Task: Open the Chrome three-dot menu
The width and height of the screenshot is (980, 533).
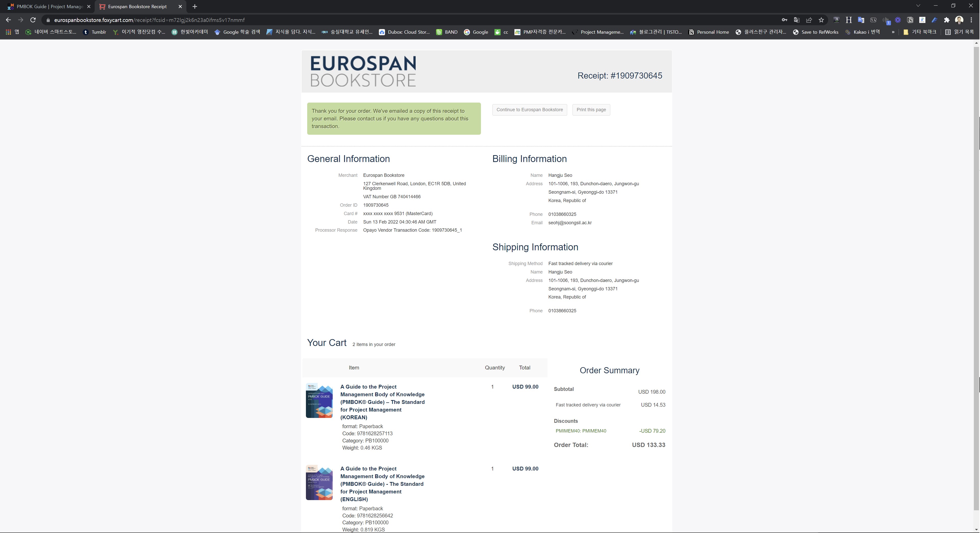Action: point(971,20)
